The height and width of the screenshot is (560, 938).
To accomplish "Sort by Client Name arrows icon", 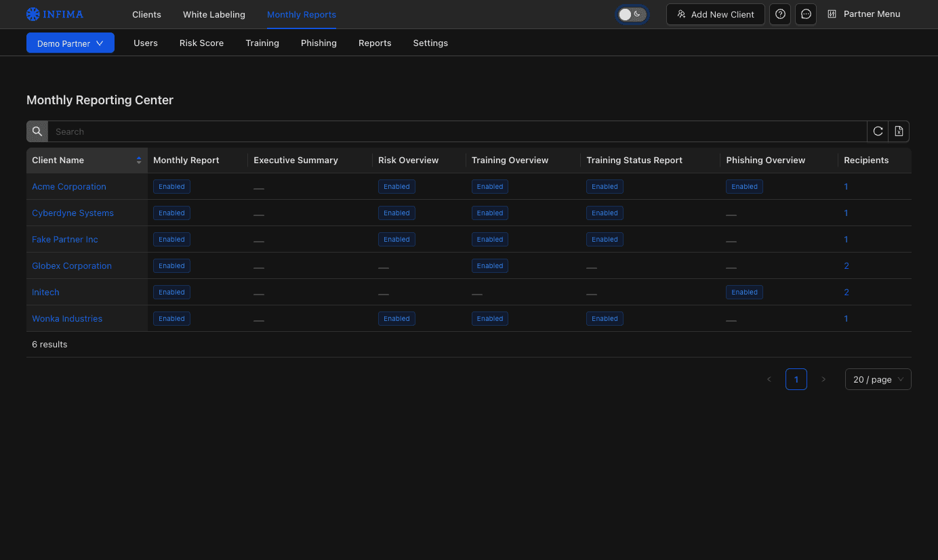I will click(x=139, y=160).
